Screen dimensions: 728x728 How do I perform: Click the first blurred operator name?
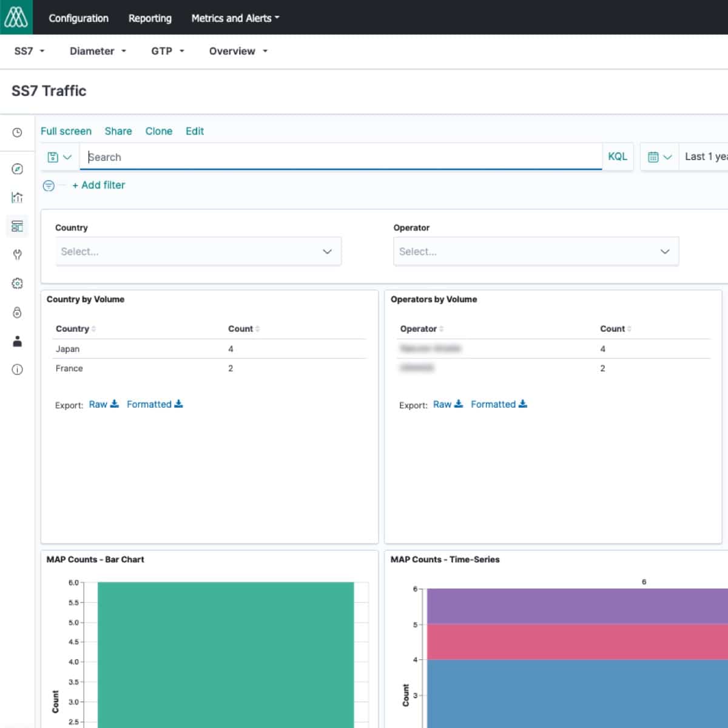[430, 348]
